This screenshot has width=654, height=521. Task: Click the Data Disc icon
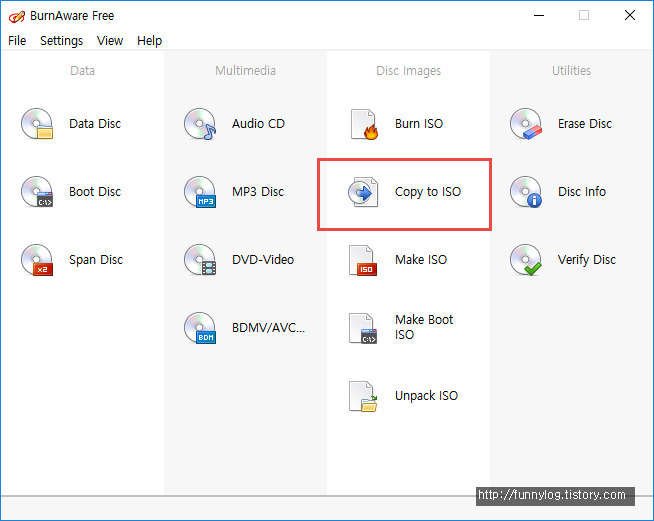point(37,123)
